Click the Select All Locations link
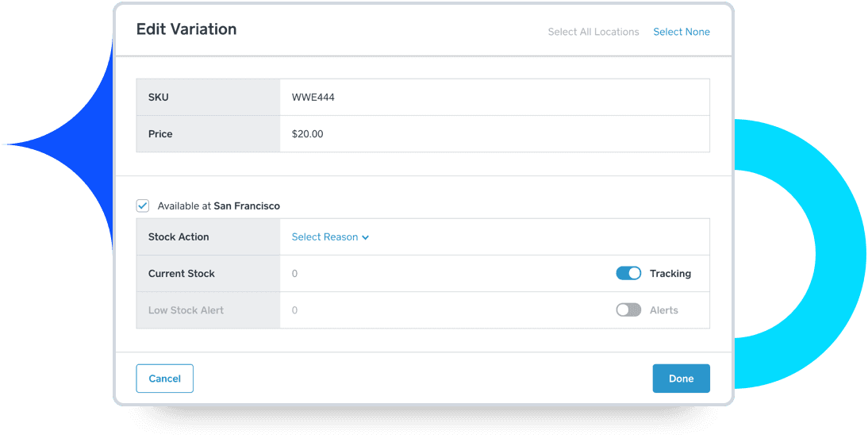868x446 pixels. pyautogui.click(x=593, y=32)
